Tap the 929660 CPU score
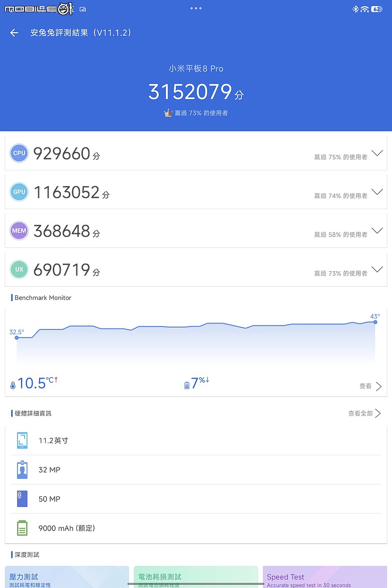Screen dimensions: 392x588 [x=62, y=154]
